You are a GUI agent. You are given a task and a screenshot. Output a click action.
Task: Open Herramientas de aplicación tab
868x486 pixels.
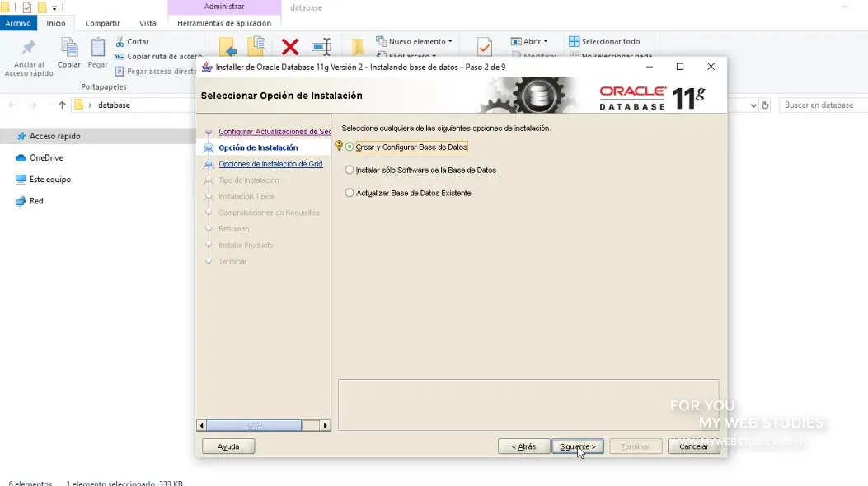224,23
